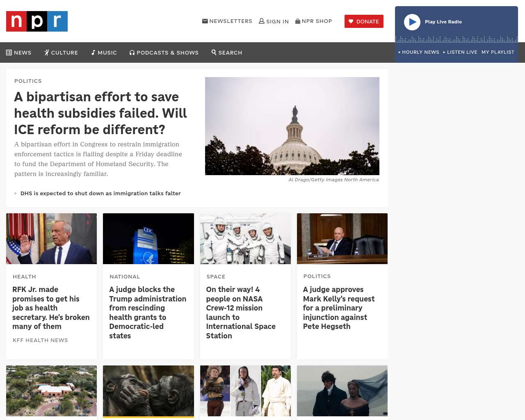The image size is (525, 420).
Task: Click the KFF Health News source label
Action: coord(40,340)
